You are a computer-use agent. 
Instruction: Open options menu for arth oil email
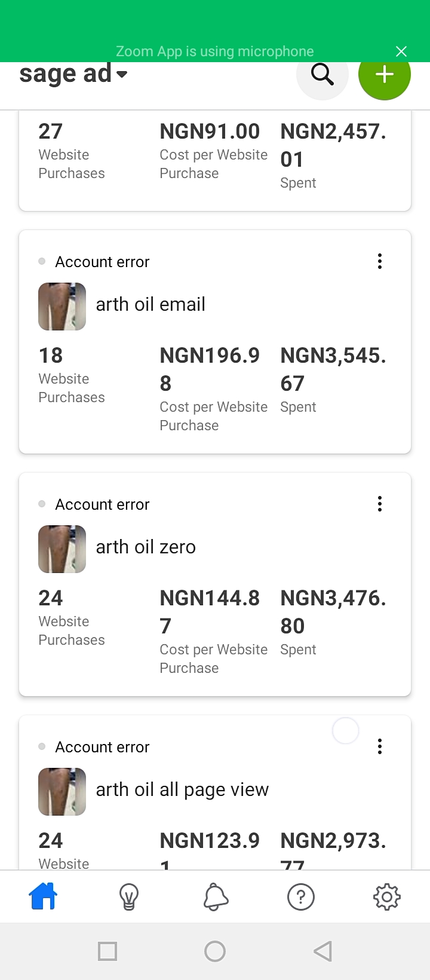coord(380,261)
